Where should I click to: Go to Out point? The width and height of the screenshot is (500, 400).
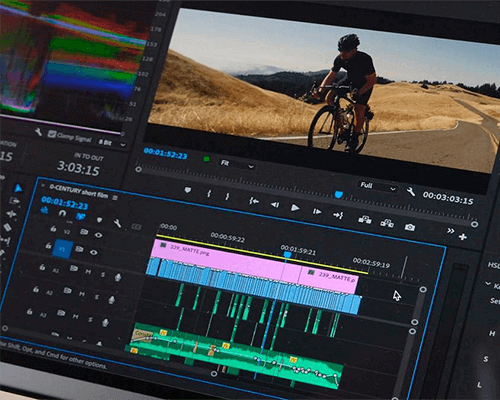[x=338, y=215]
